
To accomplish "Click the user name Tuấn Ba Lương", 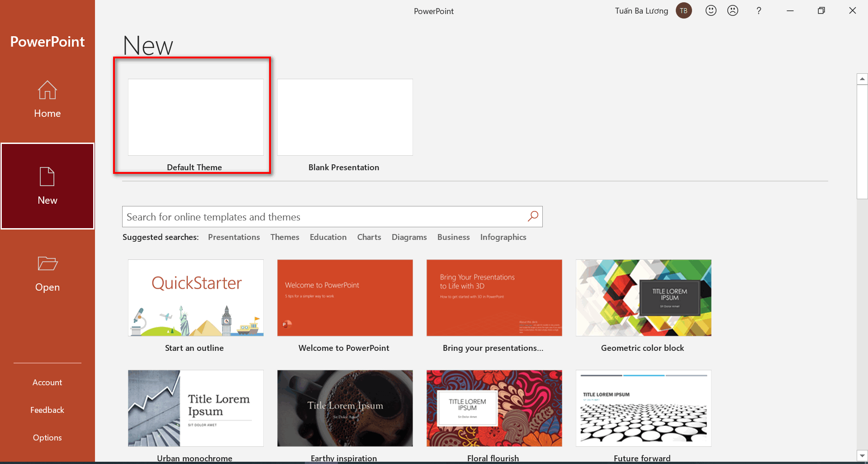I will [x=641, y=11].
